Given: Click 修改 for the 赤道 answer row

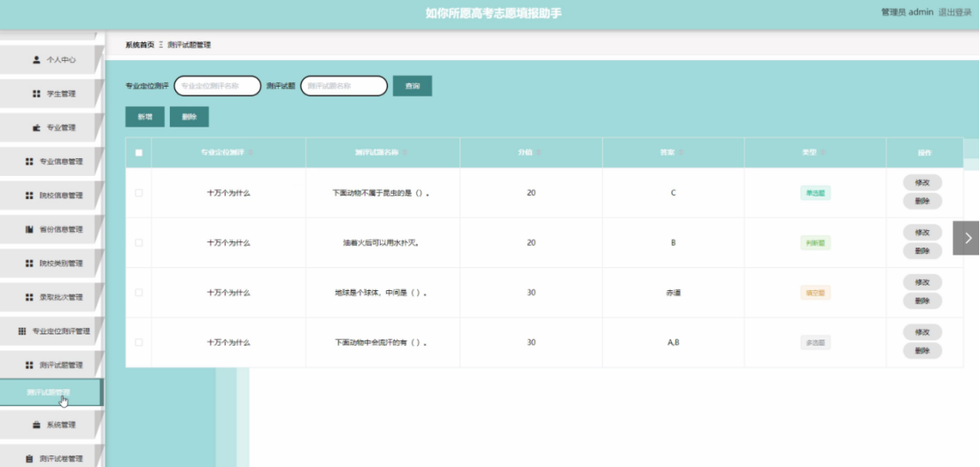Looking at the screenshot, I should click(x=922, y=282).
